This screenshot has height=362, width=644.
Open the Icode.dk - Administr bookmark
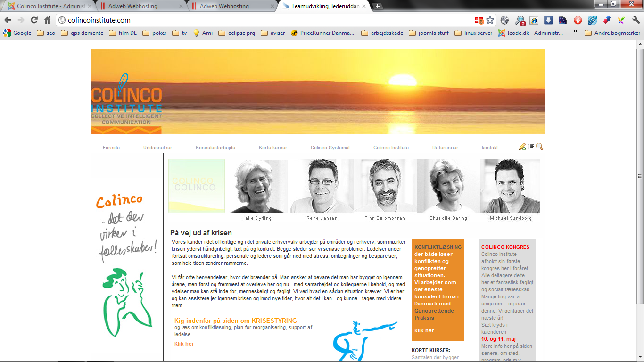[x=531, y=33]
